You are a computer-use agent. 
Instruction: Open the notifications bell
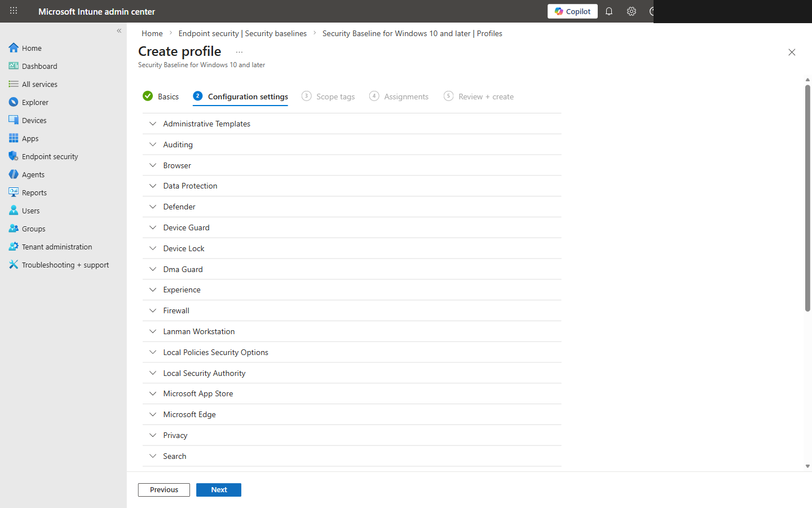[x=608, y=11]
